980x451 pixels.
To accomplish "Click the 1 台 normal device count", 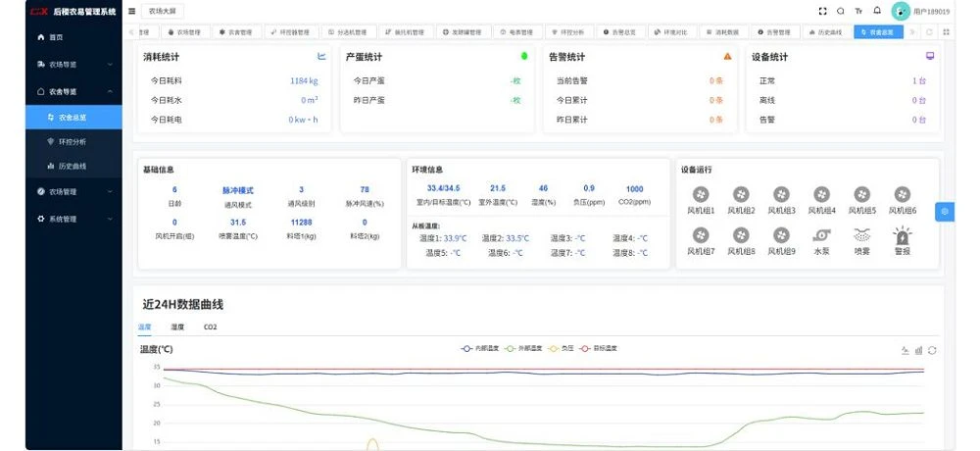I will coord(919,80).
